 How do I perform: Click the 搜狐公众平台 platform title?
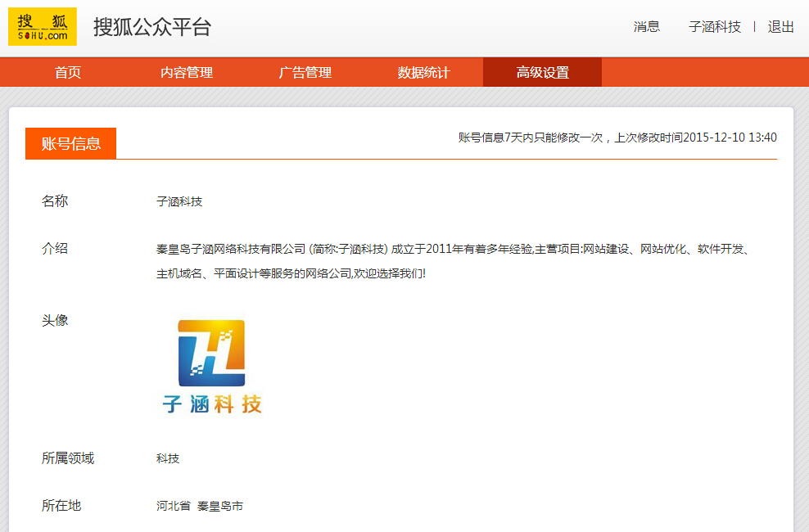tap(152, 27)
